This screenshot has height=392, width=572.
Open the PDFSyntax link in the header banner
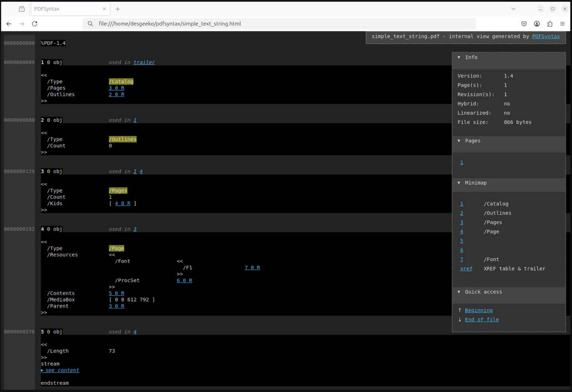pos(546,36)
